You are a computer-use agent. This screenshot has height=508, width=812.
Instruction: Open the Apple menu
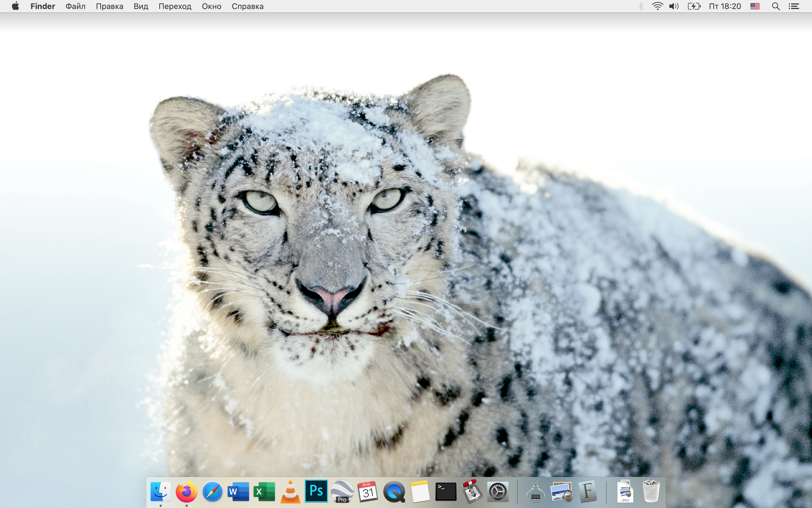(x=16, y=6)
